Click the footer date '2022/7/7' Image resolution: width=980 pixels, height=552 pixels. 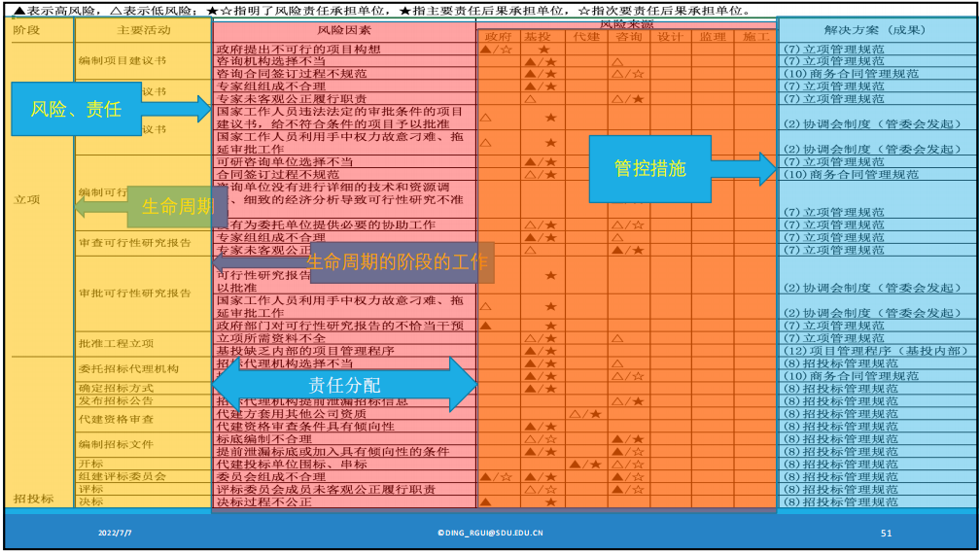pyautogui.click(x=115, y=533)
